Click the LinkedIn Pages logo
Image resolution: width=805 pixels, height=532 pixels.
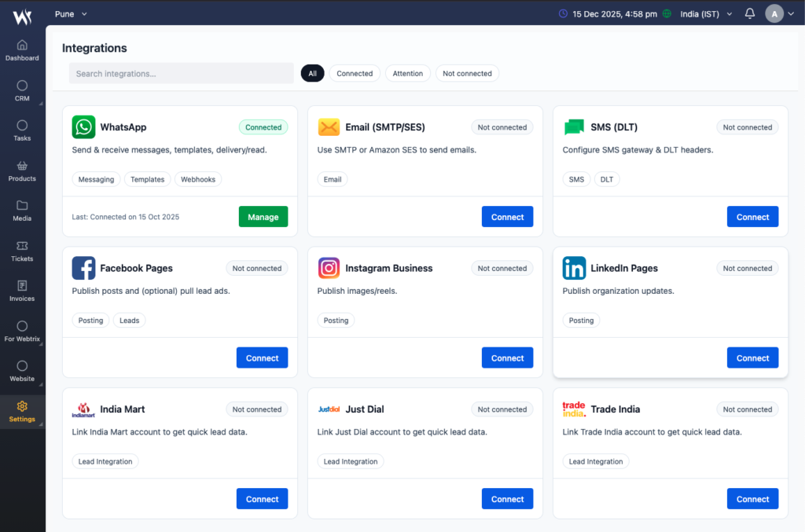pyautogui.click(x=574, y=268)
